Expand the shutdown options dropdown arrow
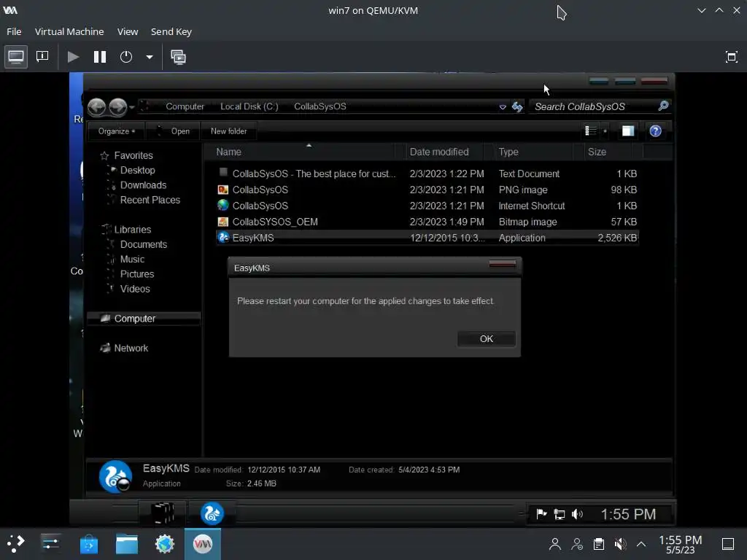747x560 pixels. point(149,57)
